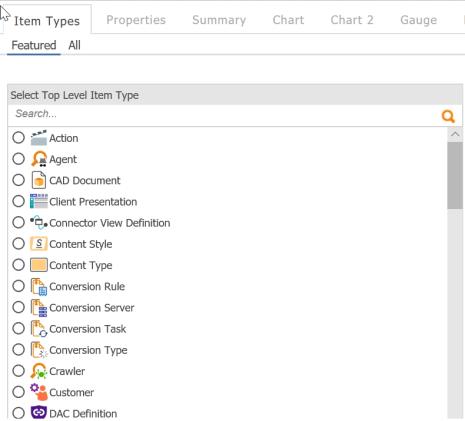The image size is (465, 421).
Task: Select the Crawler radio button
Action: 19,371
